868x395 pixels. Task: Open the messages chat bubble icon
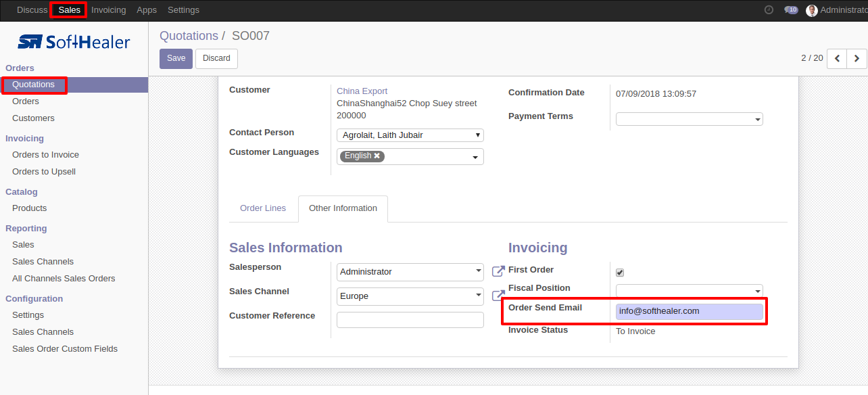tap(790, 10)
